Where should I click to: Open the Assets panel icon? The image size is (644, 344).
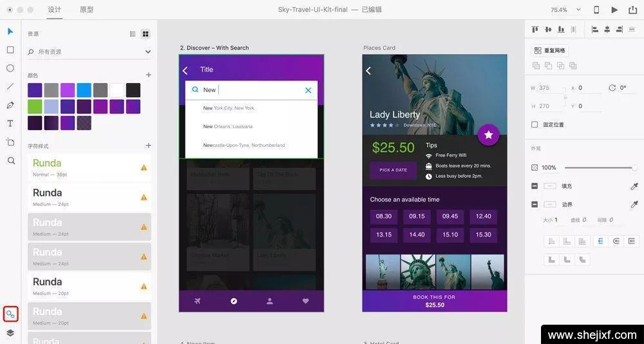10,314
